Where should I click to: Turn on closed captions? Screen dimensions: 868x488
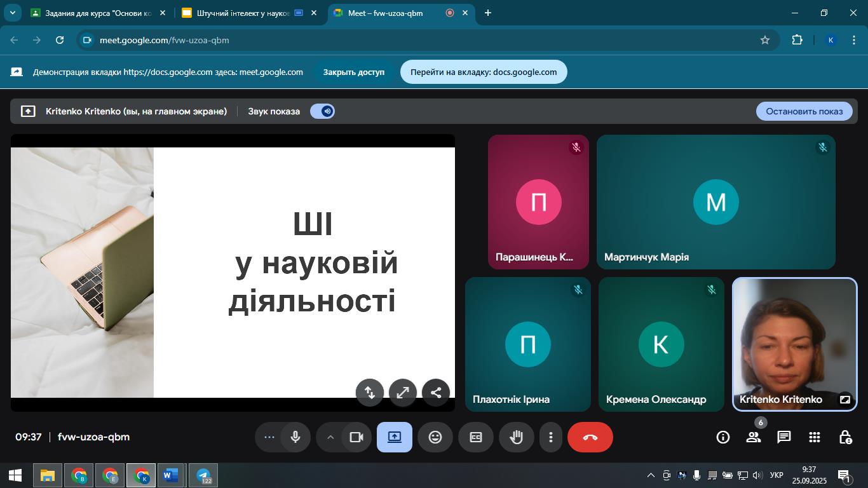(475, 437)
